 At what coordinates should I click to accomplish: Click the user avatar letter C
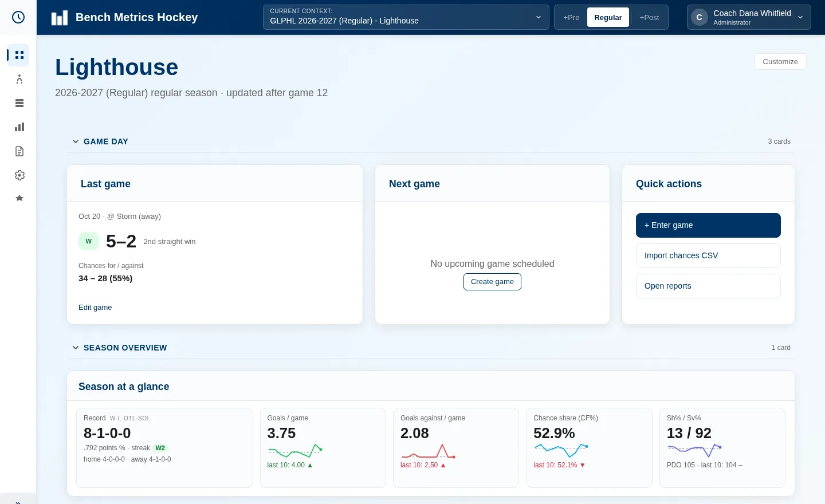click(x=699, y=17)
